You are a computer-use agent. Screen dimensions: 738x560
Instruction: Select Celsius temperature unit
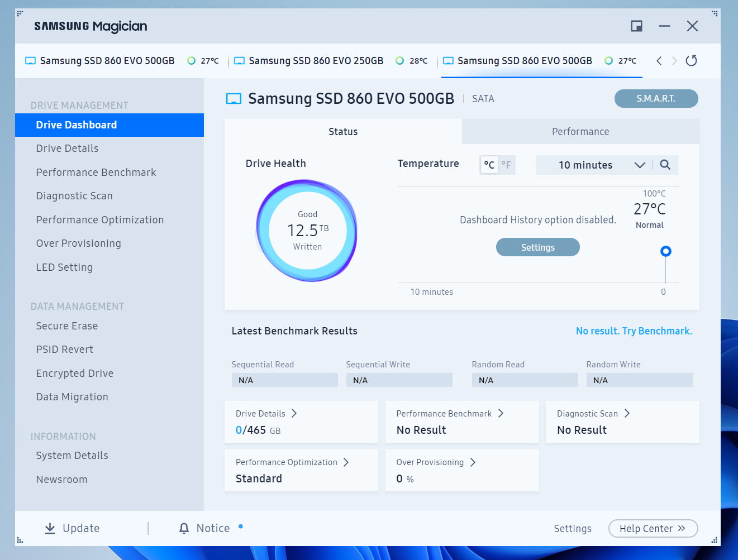pyautogui.click(x=489, y=165)
